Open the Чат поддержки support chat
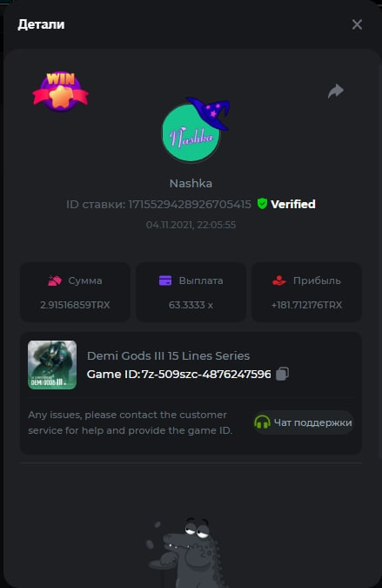The height and width of the screenshot is (588, 382). point(304,422)
